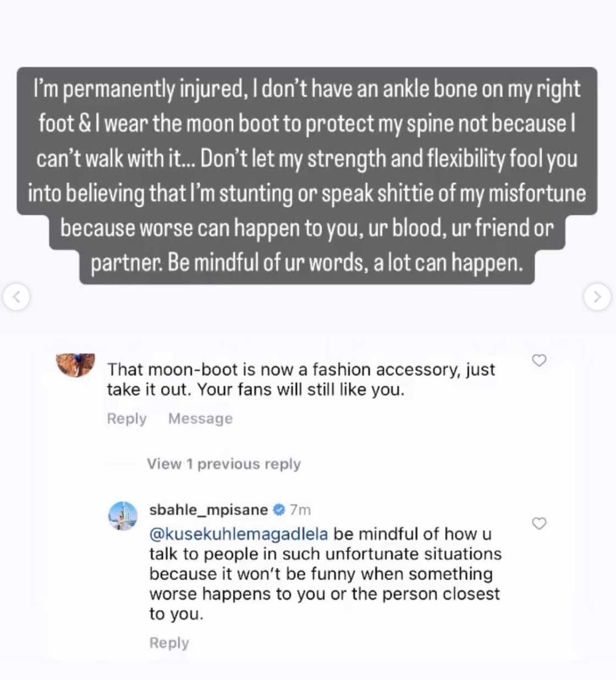This screenshot has width=616, height=680.
Task: Like the moon-boot fashion accessory comment
Action: click(x=539, y=360)
